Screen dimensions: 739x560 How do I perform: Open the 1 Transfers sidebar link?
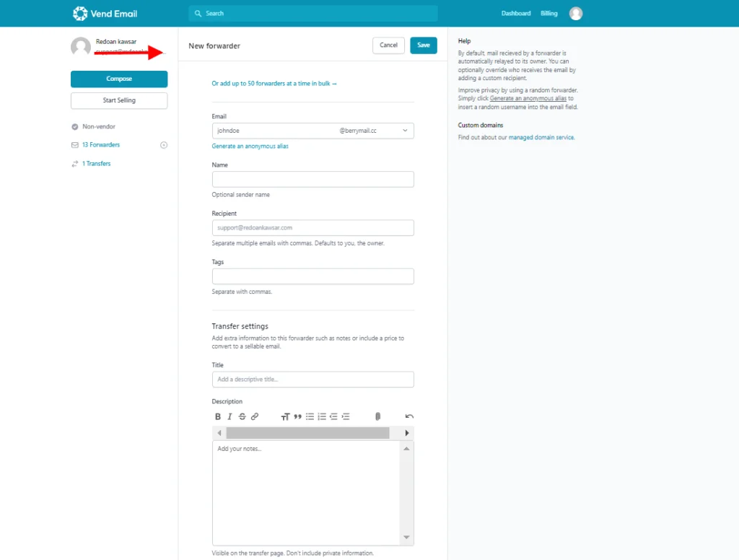pos(96,164)
